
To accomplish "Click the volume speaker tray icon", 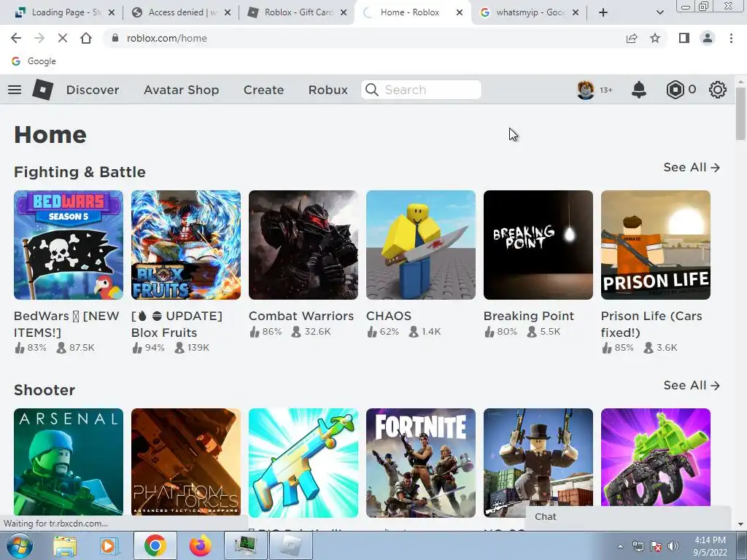I will click(673, 546).
